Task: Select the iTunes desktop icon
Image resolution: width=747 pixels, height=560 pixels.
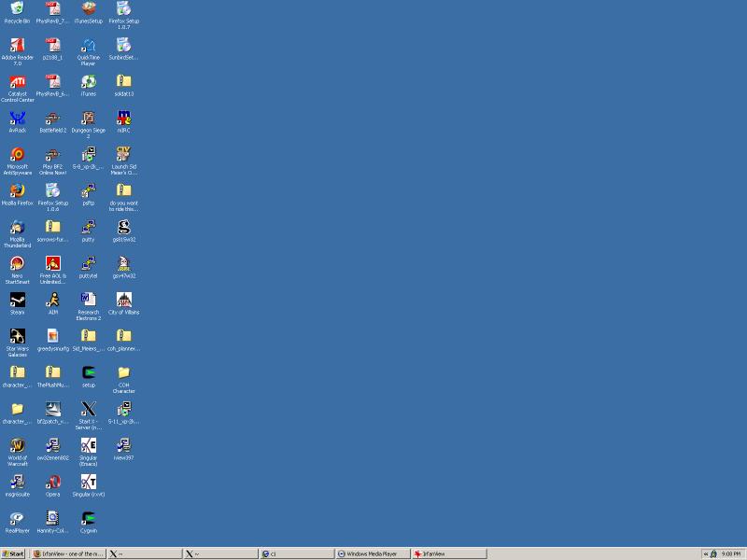Action: [x=88, y=82]
